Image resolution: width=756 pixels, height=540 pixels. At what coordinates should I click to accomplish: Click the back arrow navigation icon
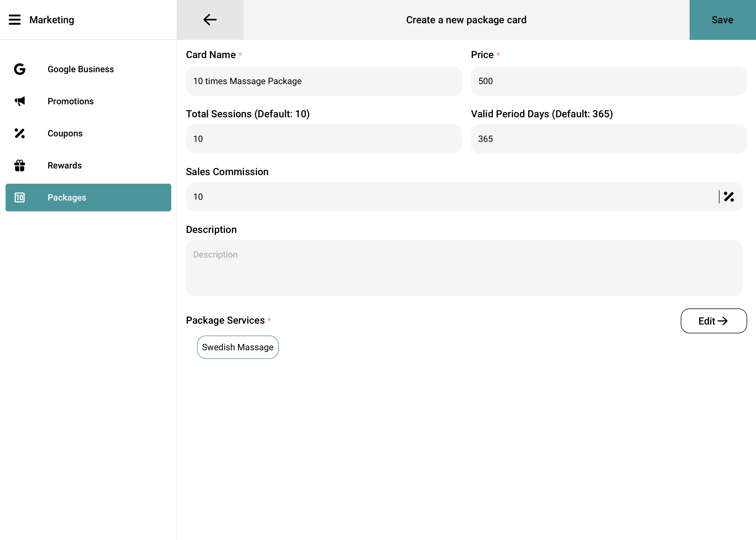(x=211, y=20)
